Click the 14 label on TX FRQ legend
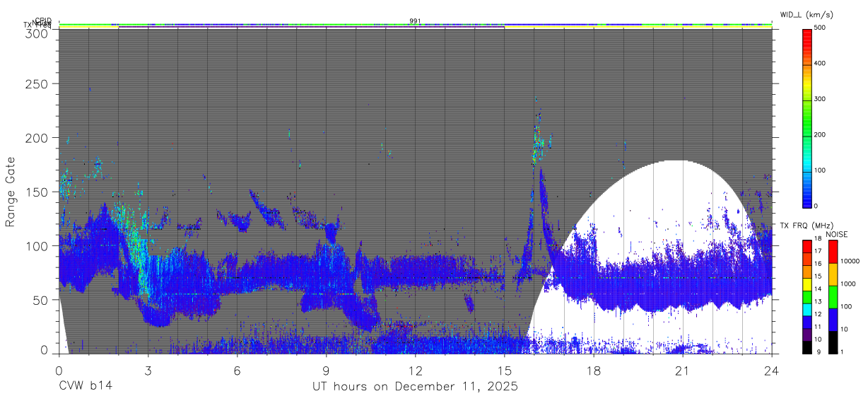 817,289
